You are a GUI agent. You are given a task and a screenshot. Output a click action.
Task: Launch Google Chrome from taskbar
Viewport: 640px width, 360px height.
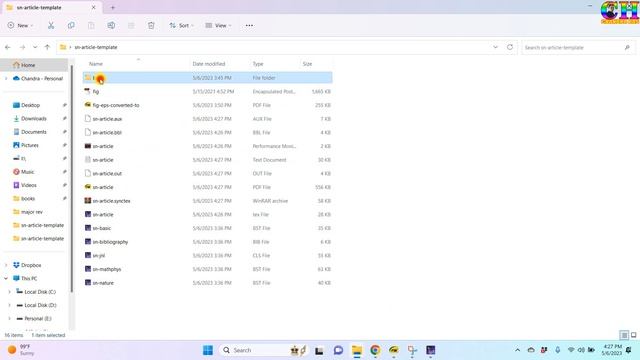click(375, 350)
